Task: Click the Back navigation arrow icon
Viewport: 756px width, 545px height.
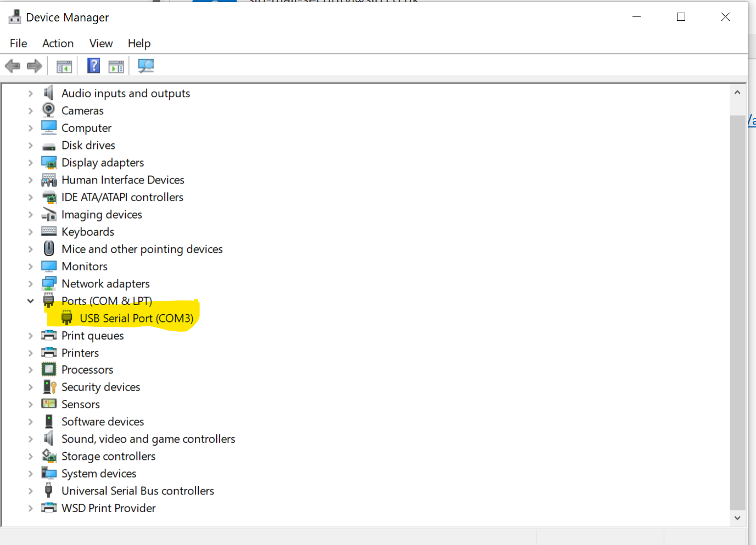Action: click(12, 65)
